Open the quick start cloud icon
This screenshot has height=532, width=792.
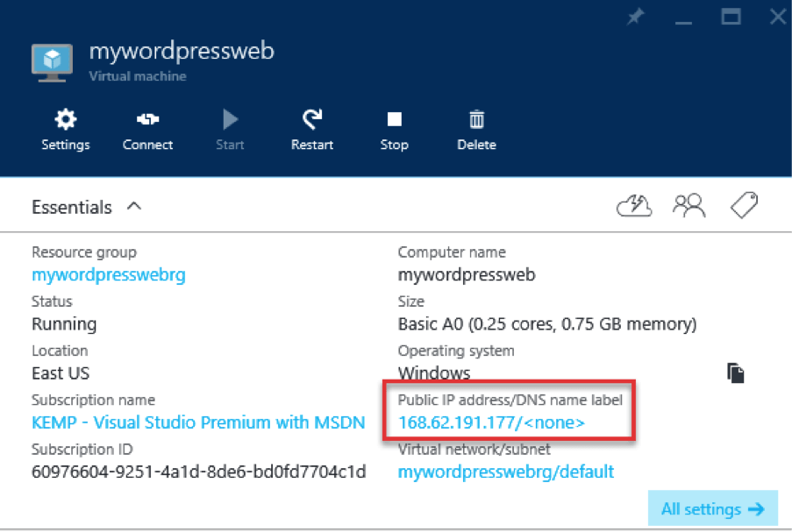pos(635,206)
